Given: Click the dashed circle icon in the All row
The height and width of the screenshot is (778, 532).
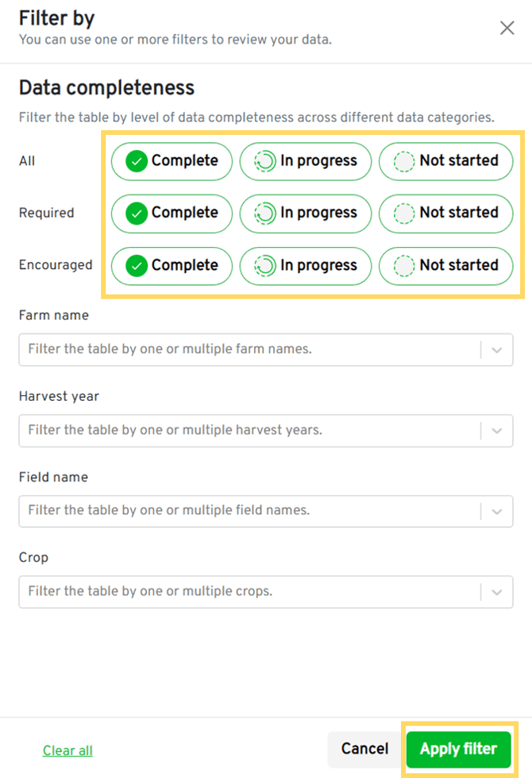Looking at the screenshot, I should (x=405, y=161).
